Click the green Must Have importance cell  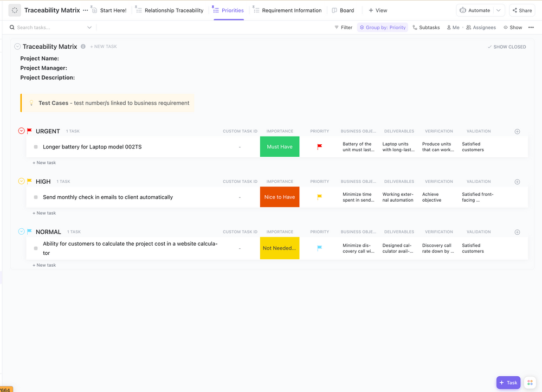280,147
